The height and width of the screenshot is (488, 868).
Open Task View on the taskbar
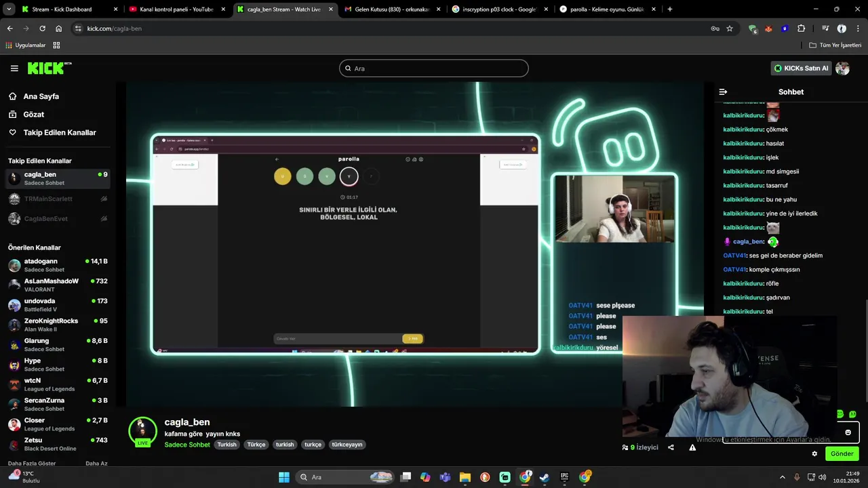tap(406, 477)
